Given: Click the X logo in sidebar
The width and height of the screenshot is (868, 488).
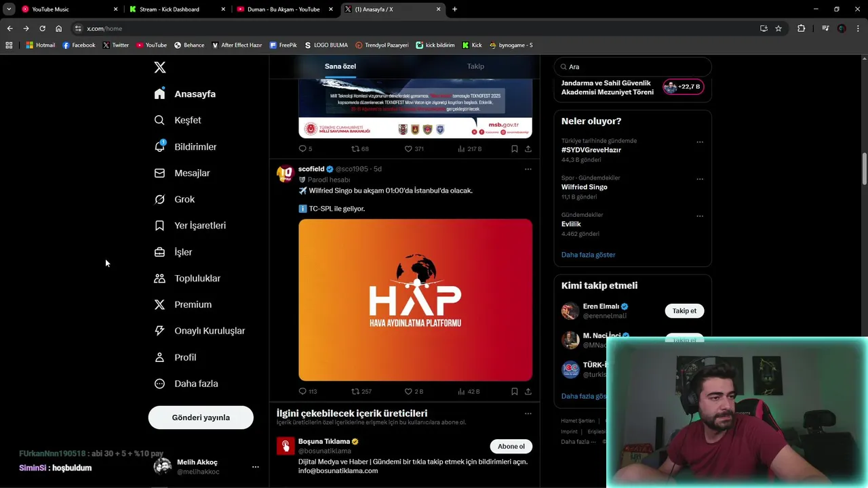Looking at the screenshot, I should [x=160, y=67].
